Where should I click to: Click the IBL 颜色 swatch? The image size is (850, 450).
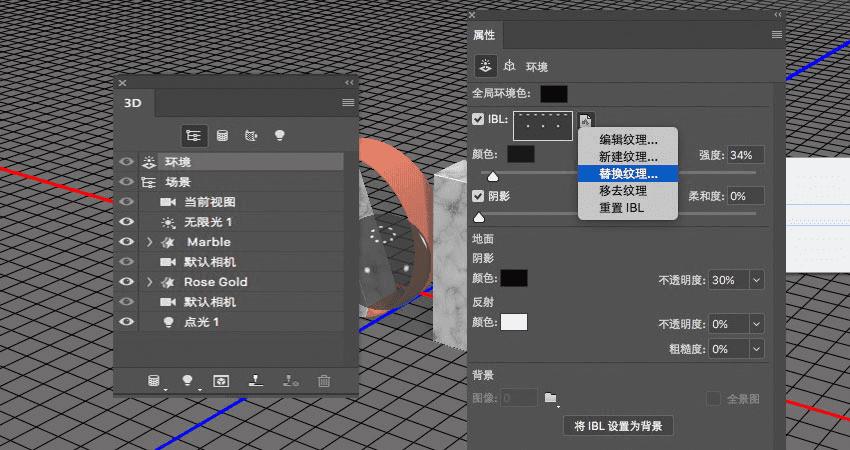pos(520,154)
